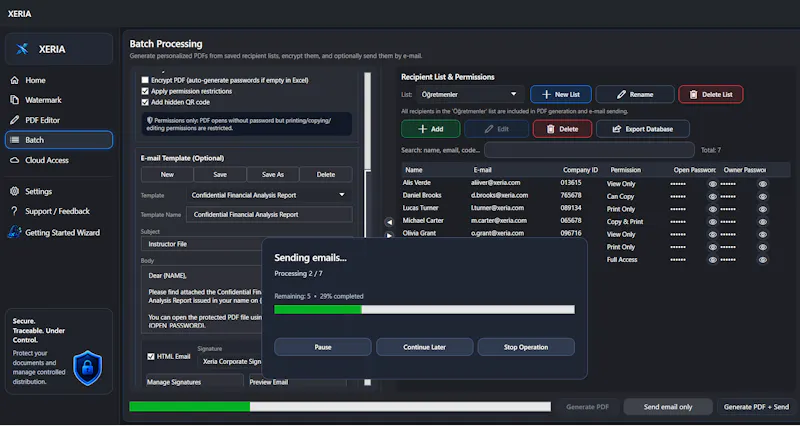Focus the recipient search field
This screenshot has width=800, height=426.
point(589,150)
